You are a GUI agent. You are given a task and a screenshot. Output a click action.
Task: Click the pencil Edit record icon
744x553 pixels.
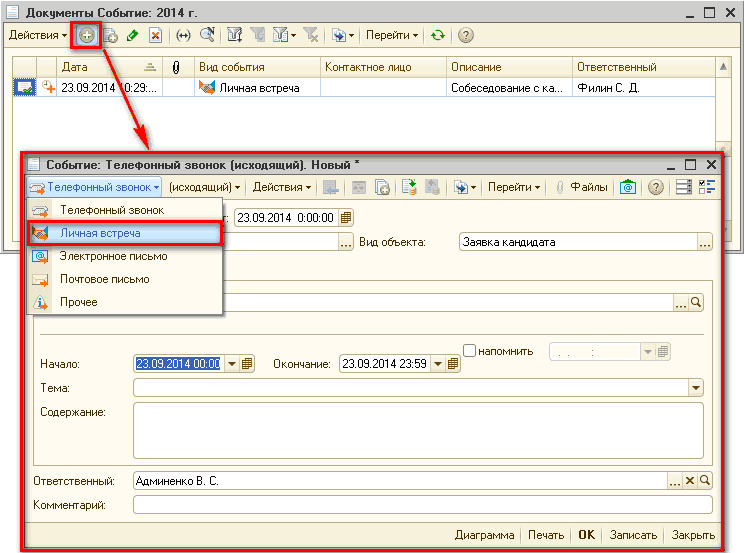[x=132, y=35]
